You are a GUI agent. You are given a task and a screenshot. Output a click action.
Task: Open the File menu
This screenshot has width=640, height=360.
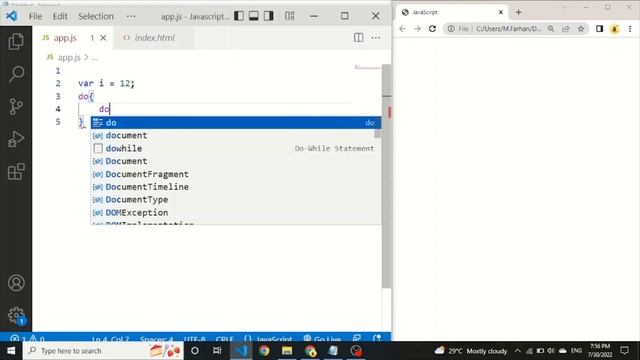35,16
